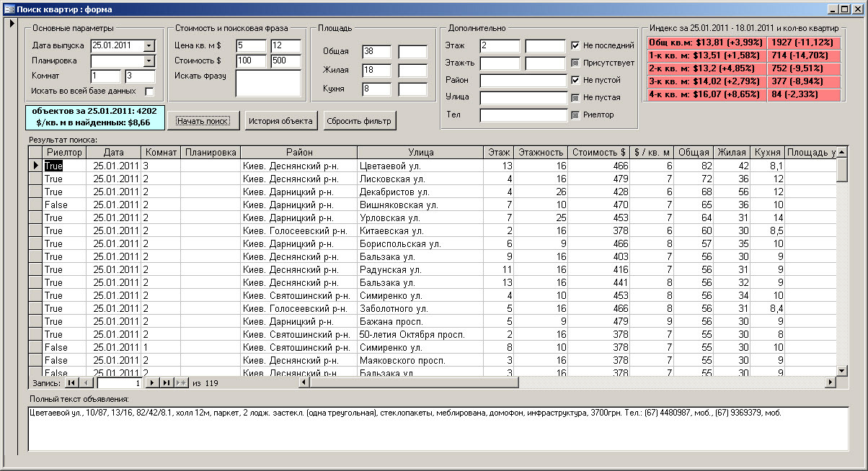Jump to last record in navigator

pos(167,383)
